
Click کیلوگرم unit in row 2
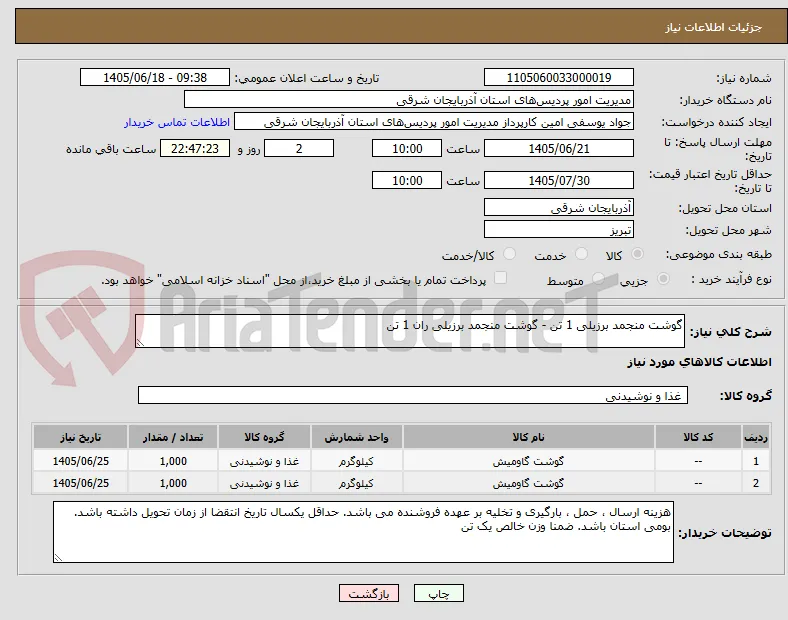click(x=356, y=483)
